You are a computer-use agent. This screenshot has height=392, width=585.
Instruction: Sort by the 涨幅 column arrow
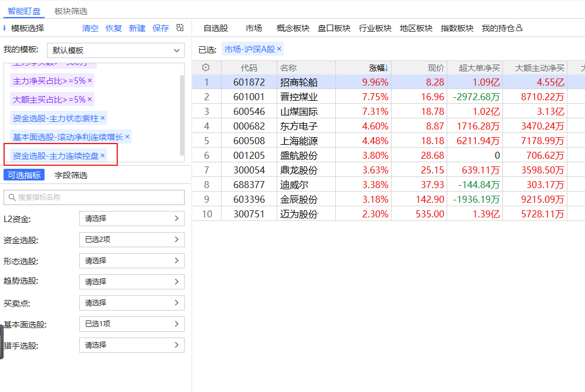click(387, 68)
